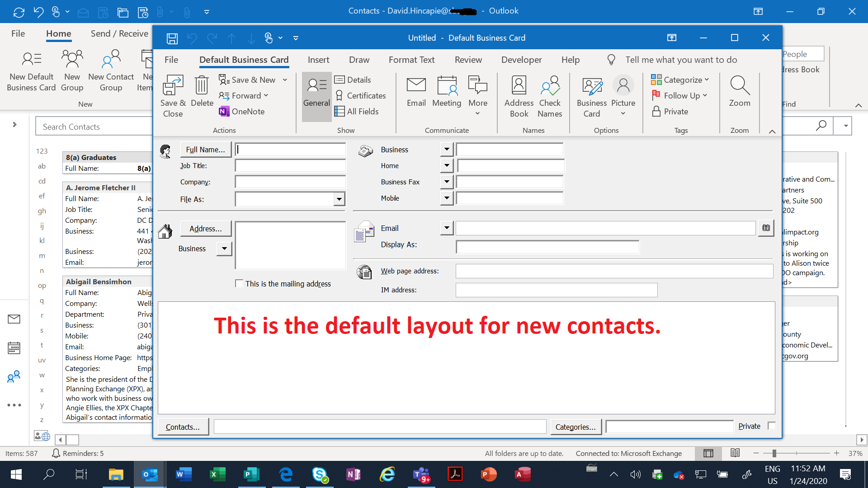Expand Save & New dropdown arrow
Screen dimensions: 868x488
tap(285, 80)
